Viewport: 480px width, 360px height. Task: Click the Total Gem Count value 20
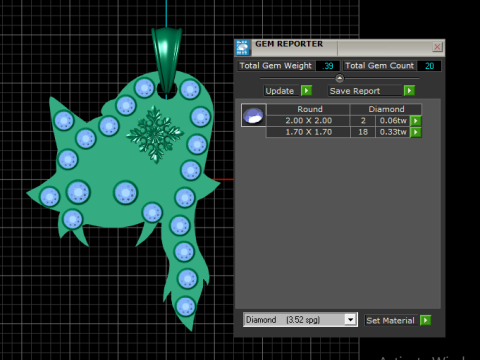pos(429,66)
